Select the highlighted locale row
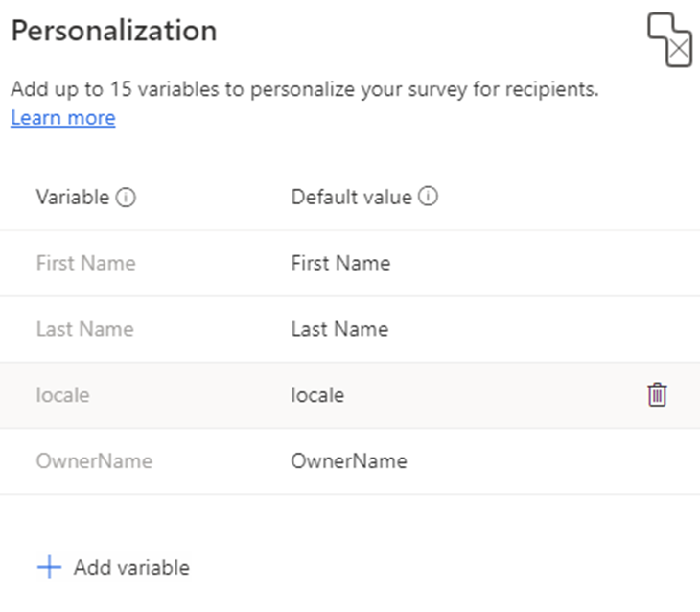The width and height of the screenshot is (700, 612). 350,395
